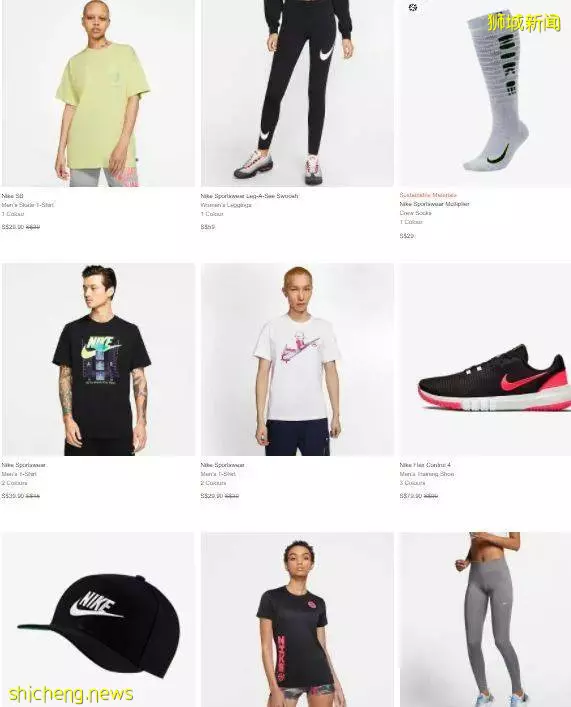Open the women's black short-sleeve top image

point(297,620)
